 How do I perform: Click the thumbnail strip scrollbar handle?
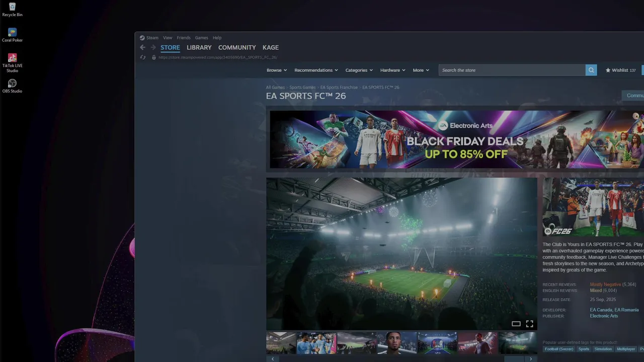[x=514, y=359]
